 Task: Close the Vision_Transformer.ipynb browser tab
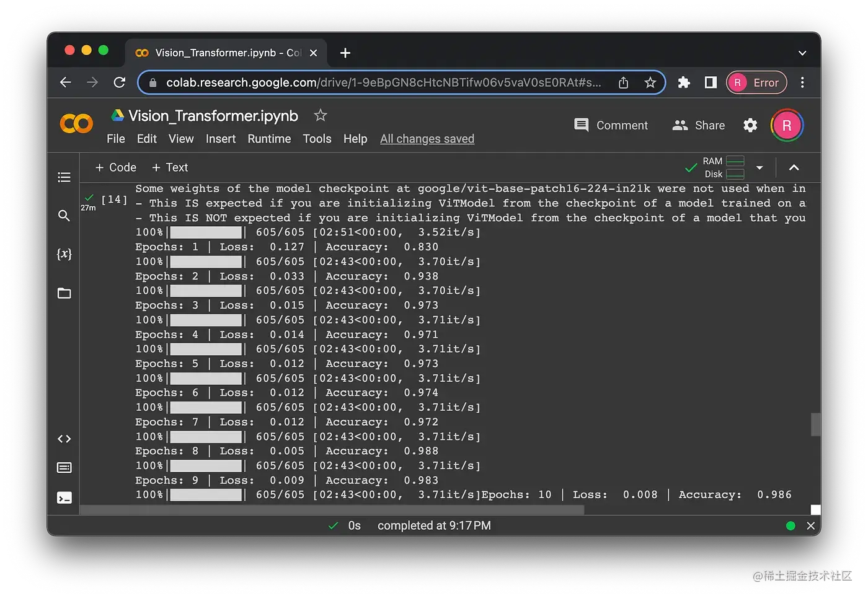tap(314, 53)
